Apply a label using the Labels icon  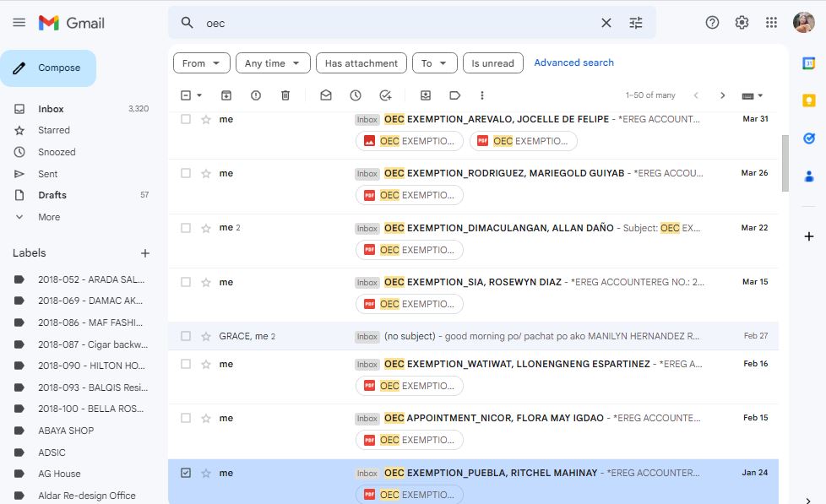tap(454, 95)
